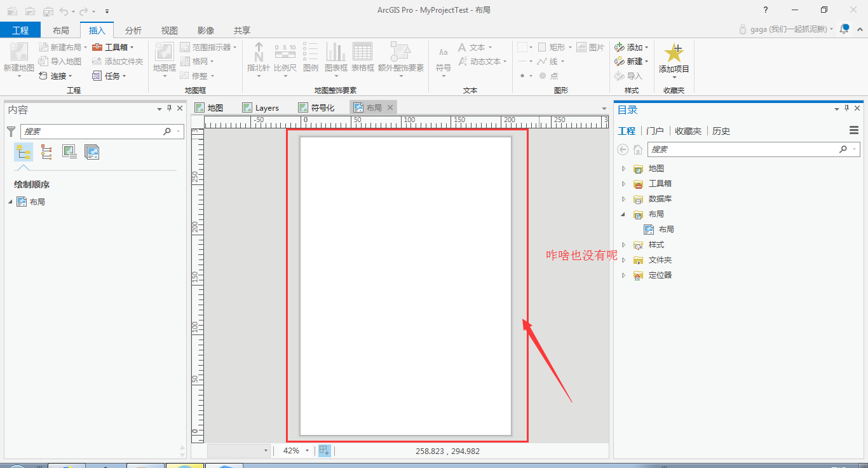Switch to the 地图 view tab
This screenshot has width=868, height=468.
209,107
